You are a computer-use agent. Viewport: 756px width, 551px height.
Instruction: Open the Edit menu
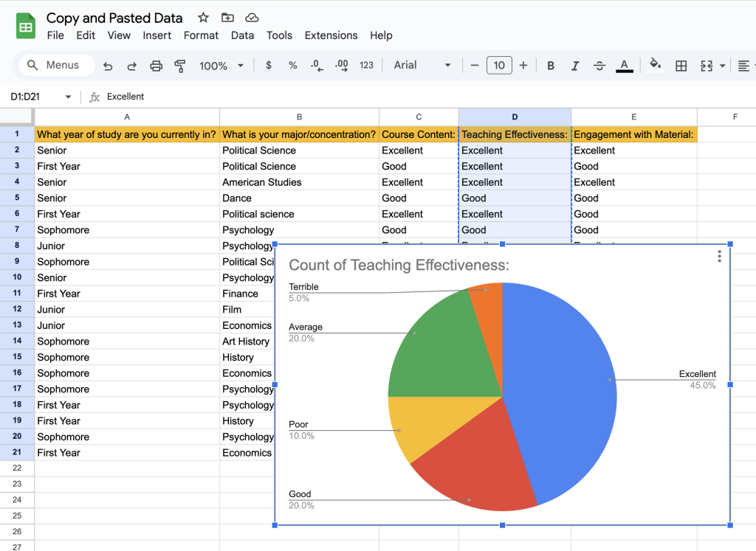pos(86,35)
